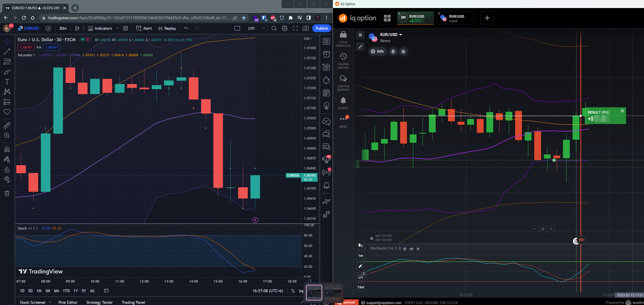
Task: Open Chats & Support in IQ Option
Action: pyautogui.click(x=343, y=83)
